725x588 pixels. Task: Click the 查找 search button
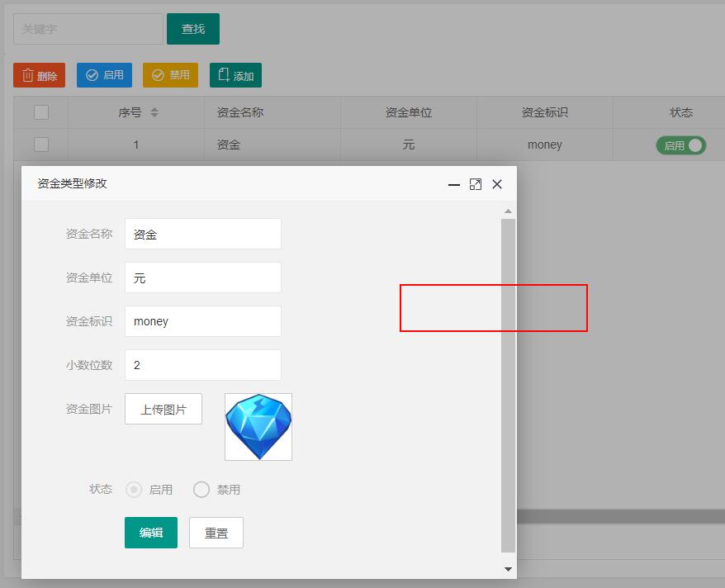tap(193, 29)
